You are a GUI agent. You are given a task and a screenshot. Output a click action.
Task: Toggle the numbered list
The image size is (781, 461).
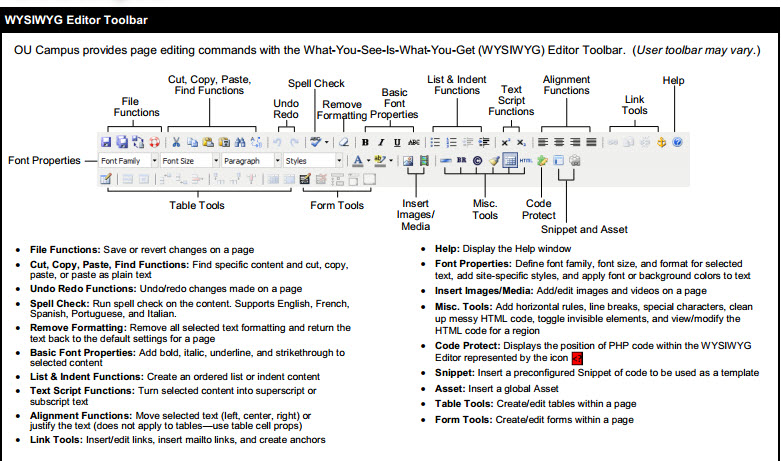[x=451, y=142]
